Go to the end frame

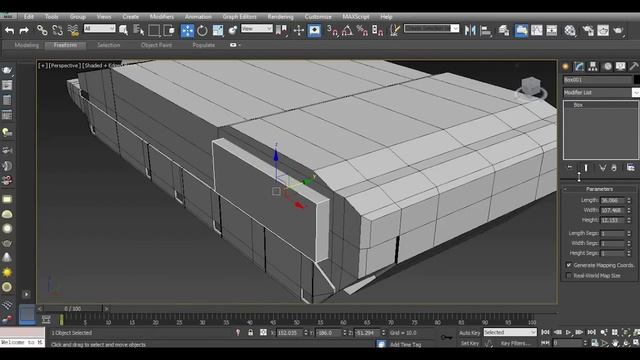click(591, 333)
